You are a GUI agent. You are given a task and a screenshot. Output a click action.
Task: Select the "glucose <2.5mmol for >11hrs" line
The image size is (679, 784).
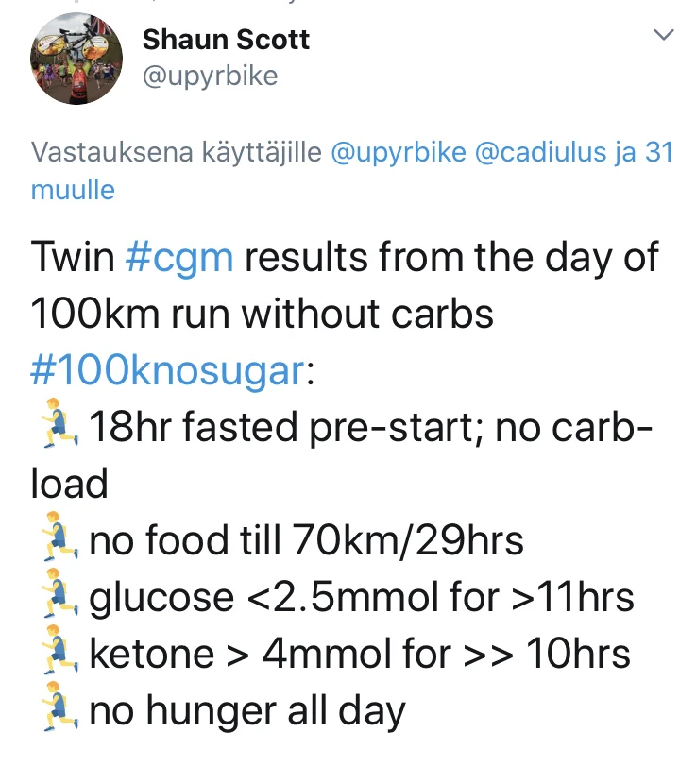coord(361,598)
